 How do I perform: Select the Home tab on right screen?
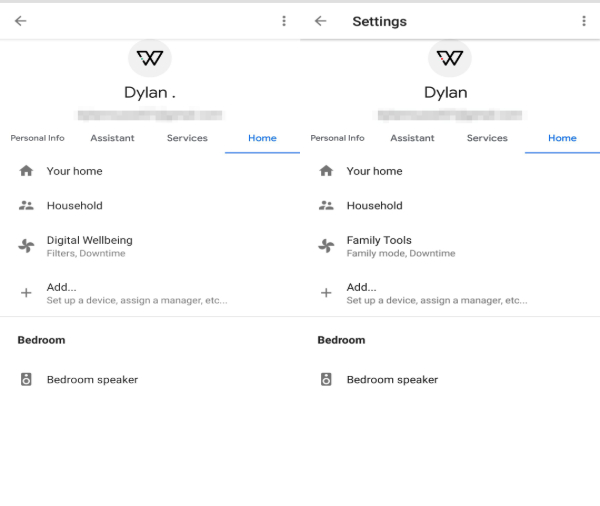point(562,138)
